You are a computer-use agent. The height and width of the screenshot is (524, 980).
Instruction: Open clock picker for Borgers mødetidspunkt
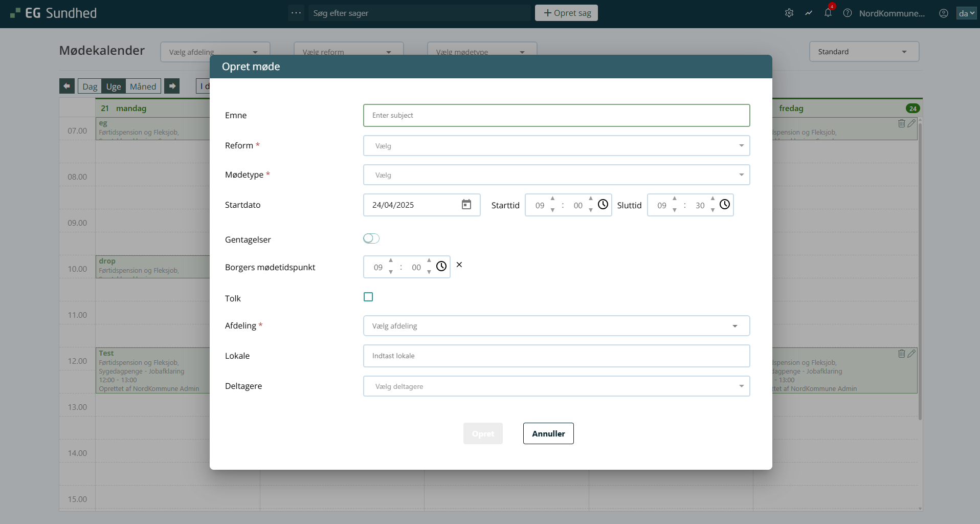[x=441, y=267]
